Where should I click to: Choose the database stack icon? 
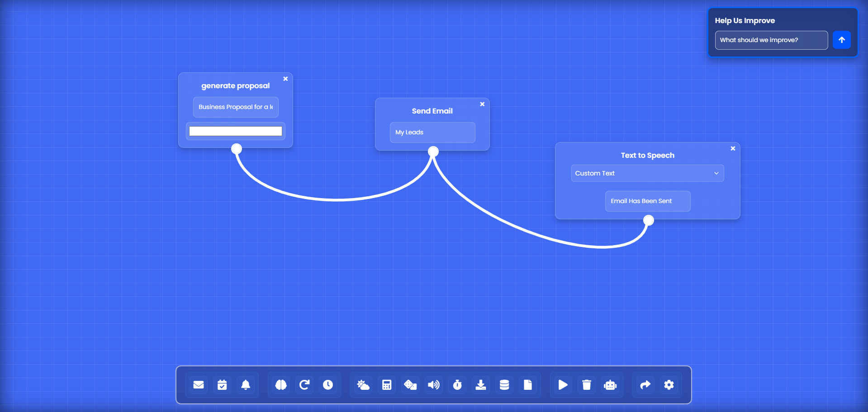(x=504, y=385)
